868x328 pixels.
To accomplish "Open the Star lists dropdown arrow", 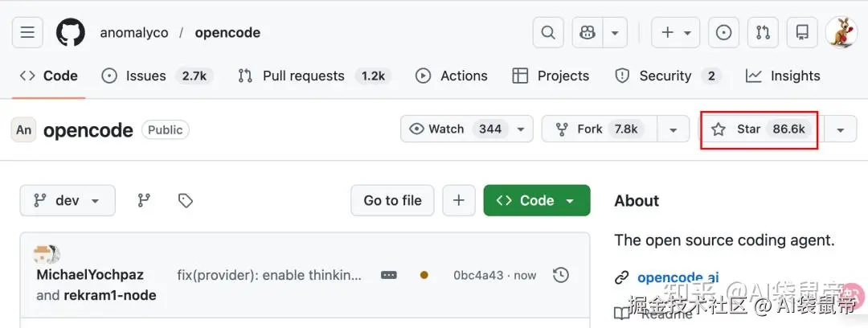I will pos(840,129).
